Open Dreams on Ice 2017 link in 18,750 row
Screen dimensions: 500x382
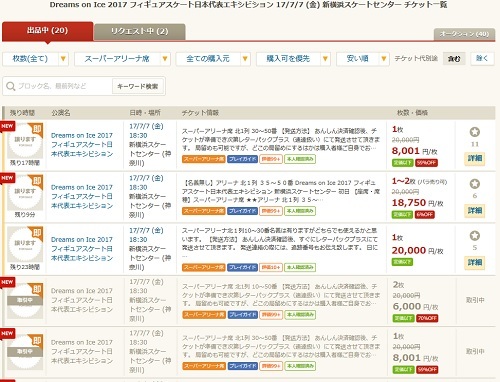point(82,196)
